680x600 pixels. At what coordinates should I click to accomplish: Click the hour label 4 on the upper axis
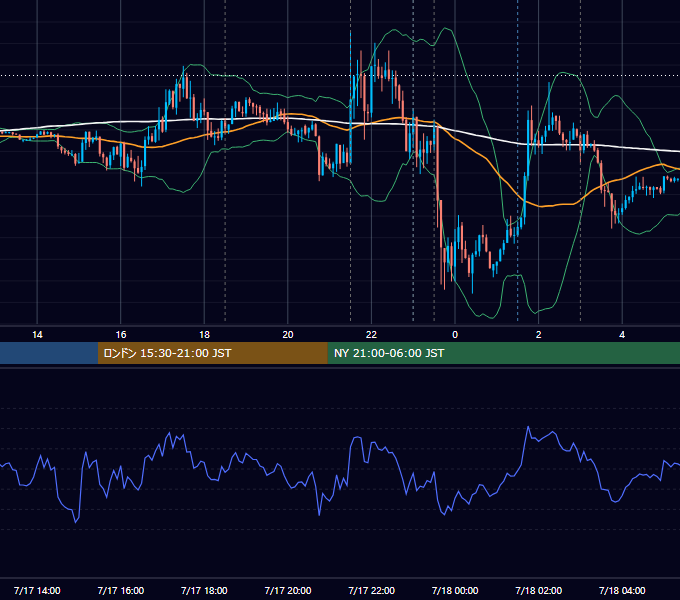pyautogui.click(x=622, y=335)
